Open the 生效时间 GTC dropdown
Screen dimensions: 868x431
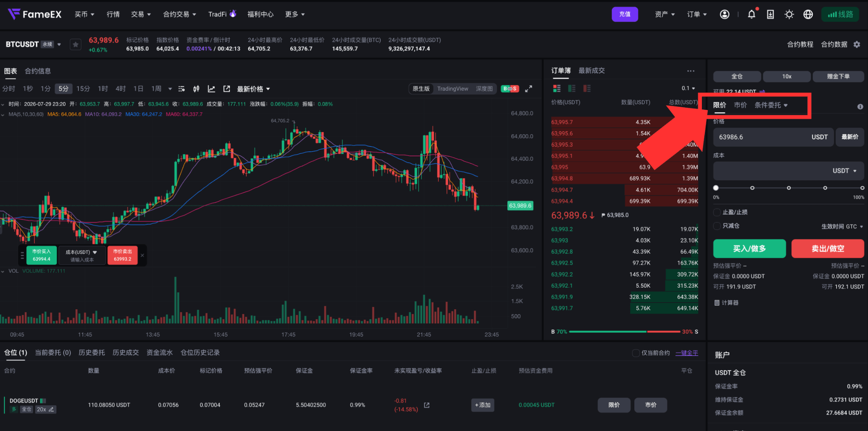click(x=842, y=226)
